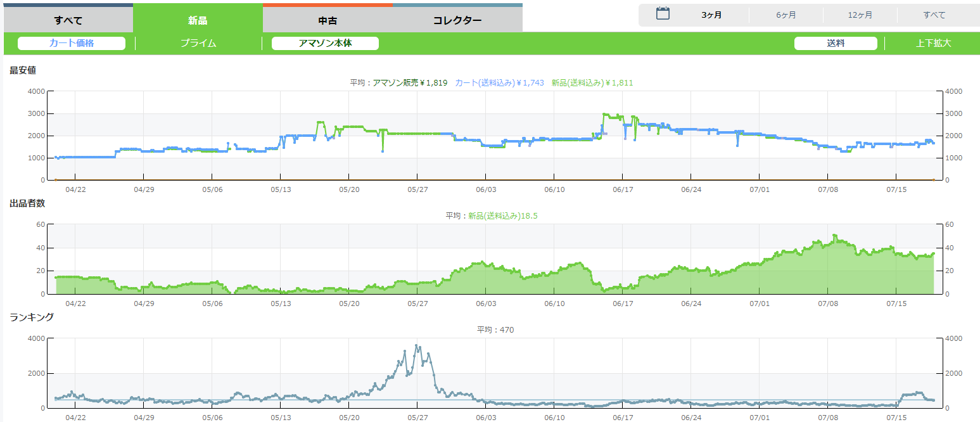The image size is (980, 422).
Task: Click the カート(送料込み) legend in price chart
Action: coord(499,83)
